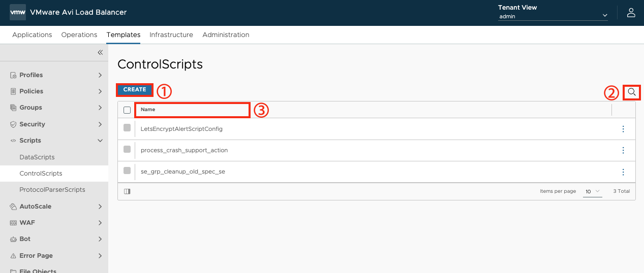The height and width of the screenshot is (273, 644).
Task: Expand the Profiles section chevron
Action: pos(100,75)
